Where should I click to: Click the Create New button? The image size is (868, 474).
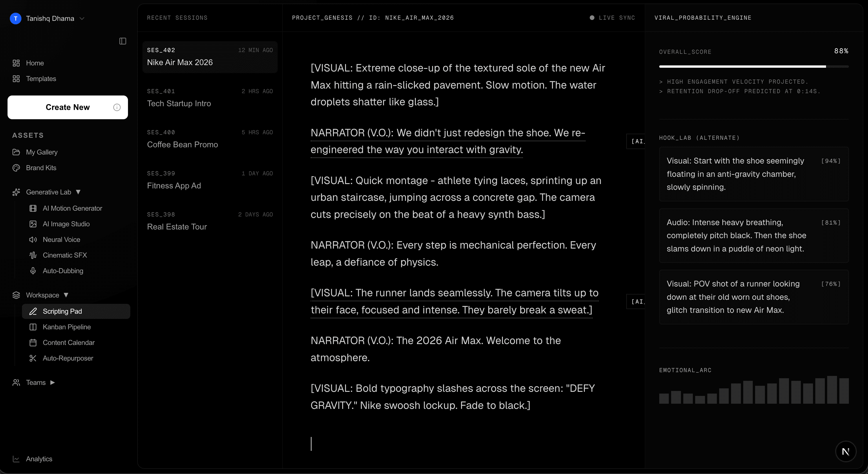(x=68, y=107)
